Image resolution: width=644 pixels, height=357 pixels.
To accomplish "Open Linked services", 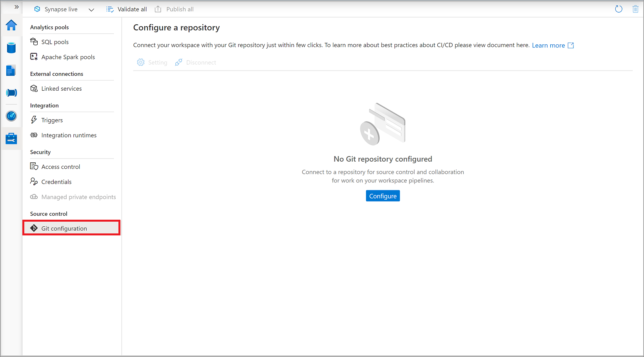I will pos(62,88).
